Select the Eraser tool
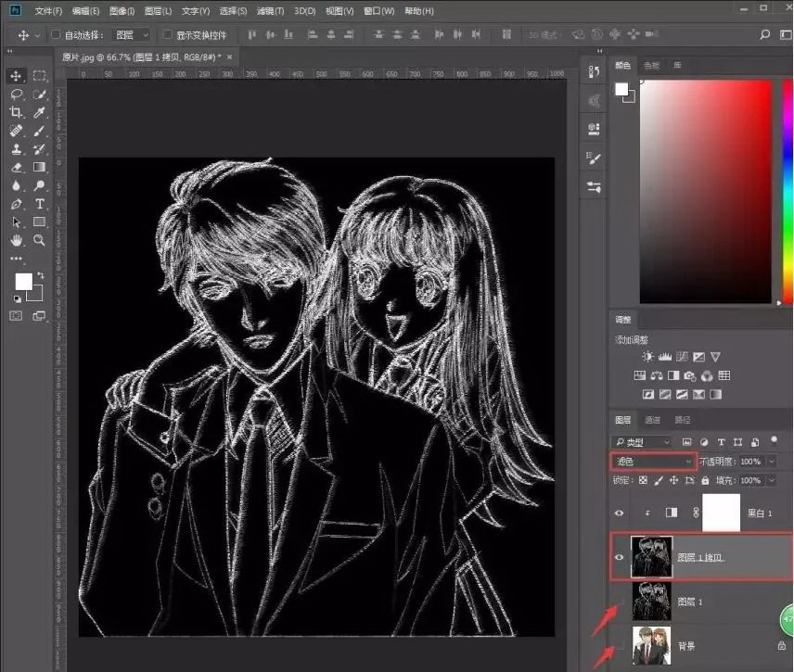 coord(16,168)
